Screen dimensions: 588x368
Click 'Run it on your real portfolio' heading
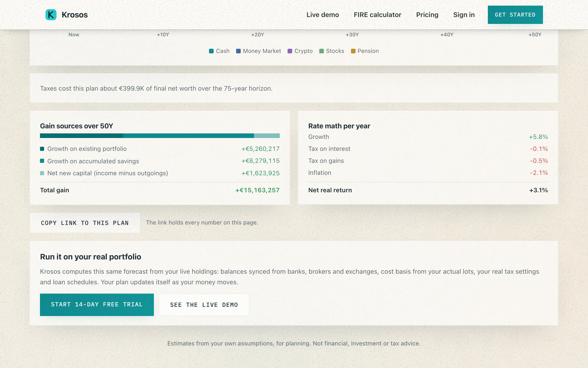(90, 257)
